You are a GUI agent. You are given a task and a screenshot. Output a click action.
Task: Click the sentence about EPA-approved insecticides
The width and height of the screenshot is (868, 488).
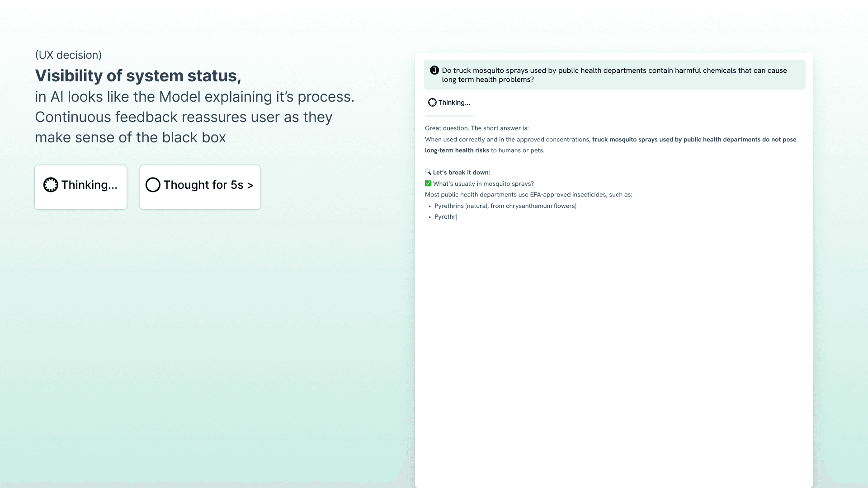tap(528, 195)
